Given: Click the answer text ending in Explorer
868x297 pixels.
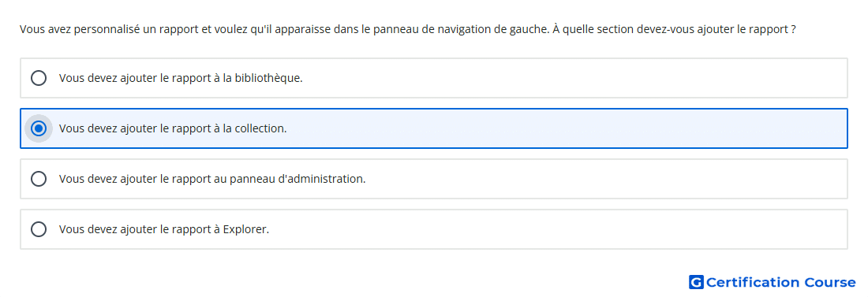Looking at the screenshot, I should tap(164, 229).
